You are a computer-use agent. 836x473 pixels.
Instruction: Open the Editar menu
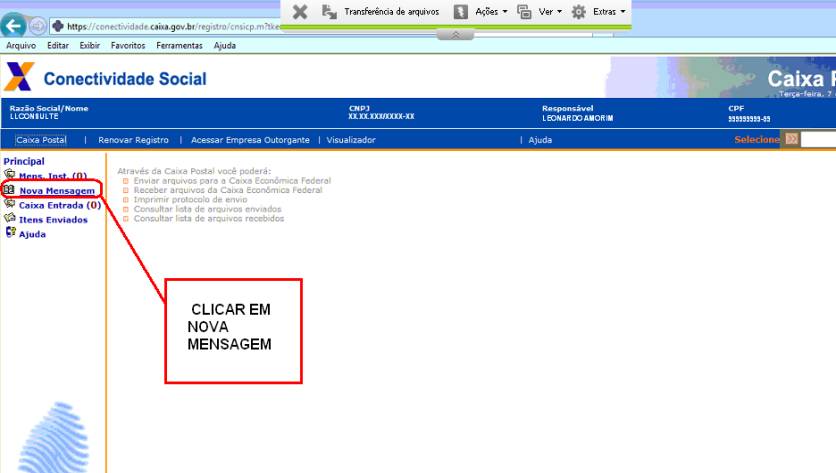58,45
